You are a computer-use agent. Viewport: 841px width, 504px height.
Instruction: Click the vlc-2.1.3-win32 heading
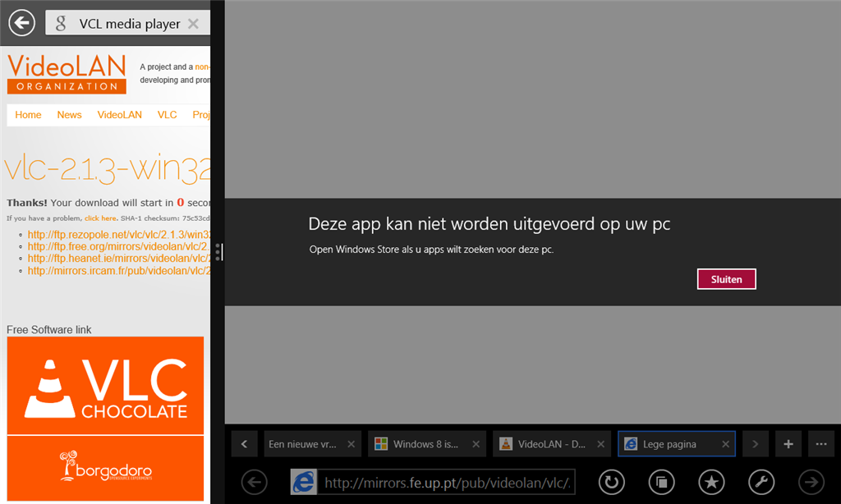coord(108,168)
